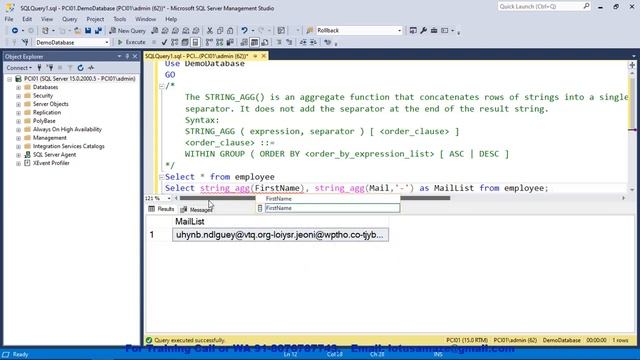This screenshot has width=640, height=360.
Task: Click the Save All icon
Action: [x=98, y=31]
